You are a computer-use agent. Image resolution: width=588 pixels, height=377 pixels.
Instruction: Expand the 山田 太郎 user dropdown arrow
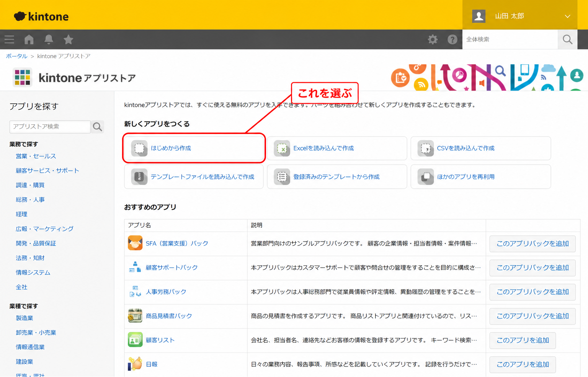[x=567, y=16]
